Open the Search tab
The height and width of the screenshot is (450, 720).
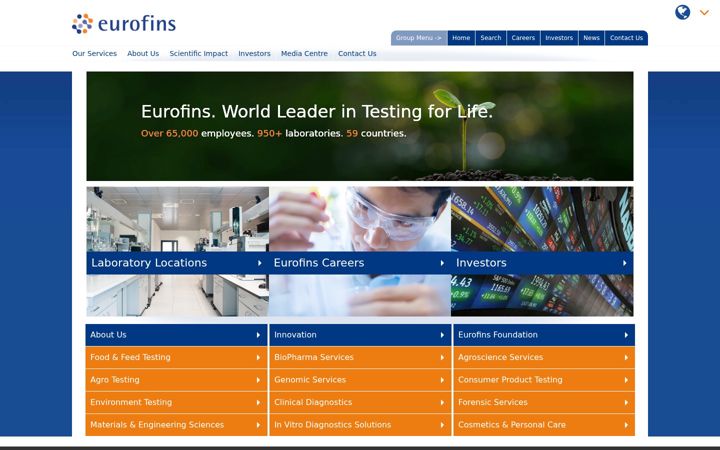point(491,38)
